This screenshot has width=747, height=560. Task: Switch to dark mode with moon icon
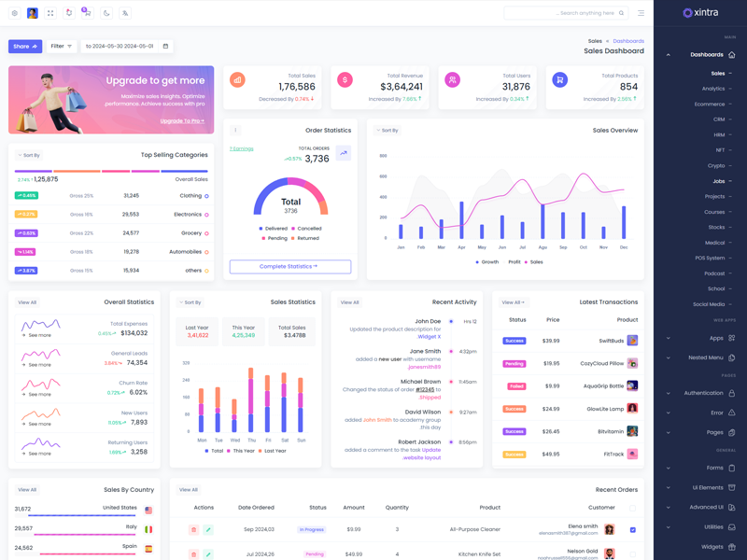(x=106, y=13)
